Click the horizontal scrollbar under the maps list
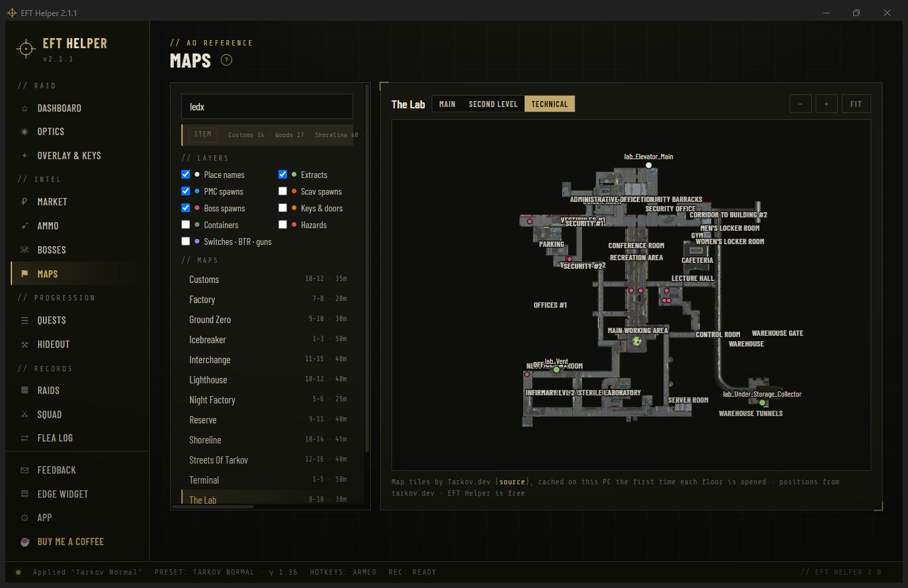 tap(213, 506)
